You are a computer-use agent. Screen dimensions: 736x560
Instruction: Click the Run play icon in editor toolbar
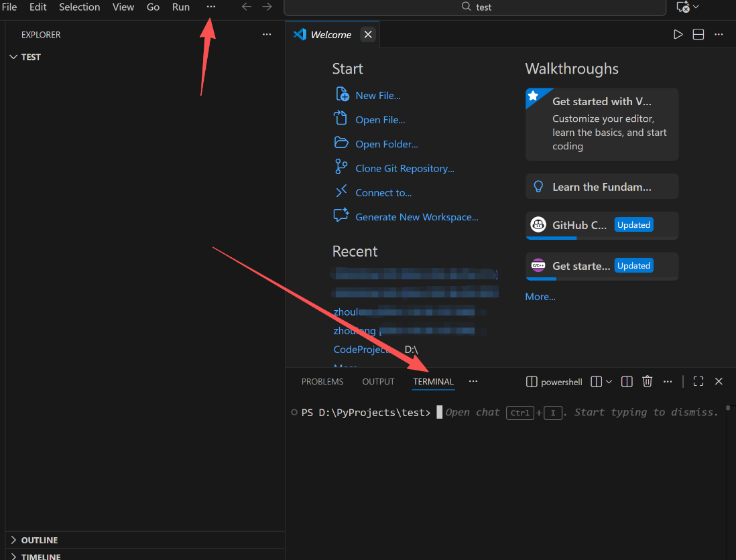click(678, 34)
